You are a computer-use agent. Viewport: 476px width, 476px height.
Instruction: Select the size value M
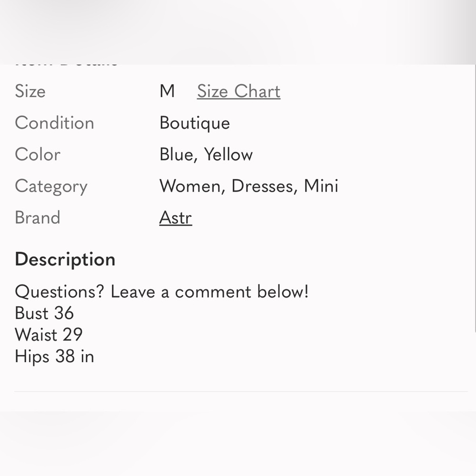[x=167, y=91]
